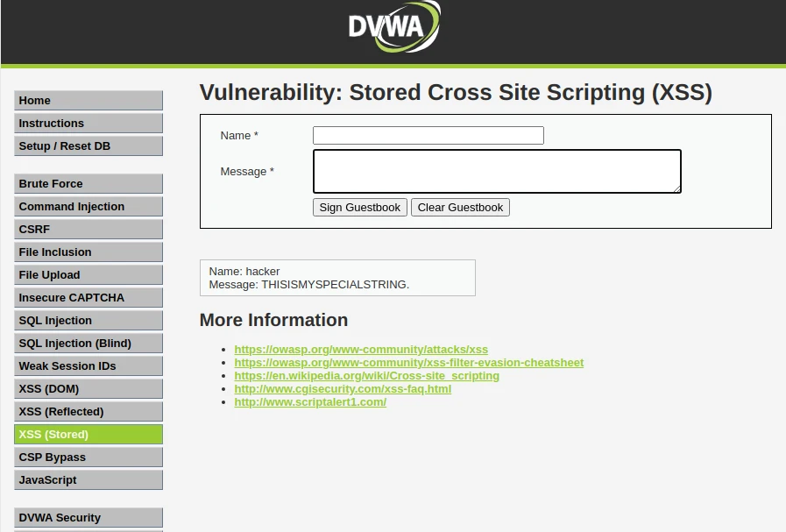Open the Home menu item
The image size is (786, 532).
pos(89,101)
